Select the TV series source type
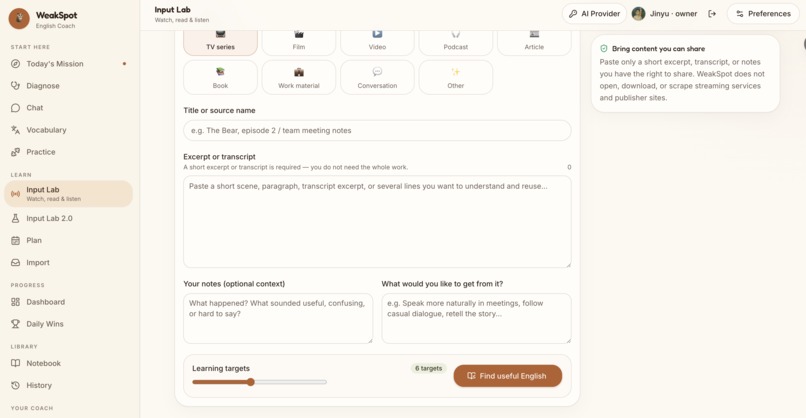 [x=221, y=42]
